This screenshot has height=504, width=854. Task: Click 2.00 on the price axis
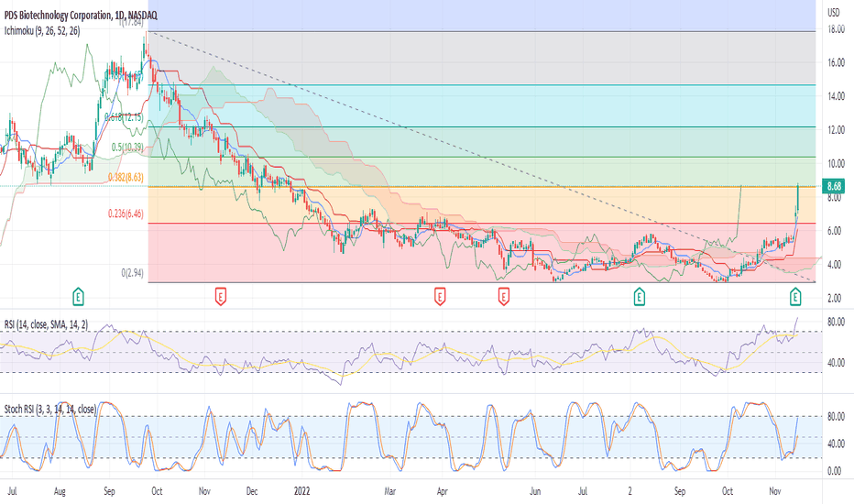(836, 299)
